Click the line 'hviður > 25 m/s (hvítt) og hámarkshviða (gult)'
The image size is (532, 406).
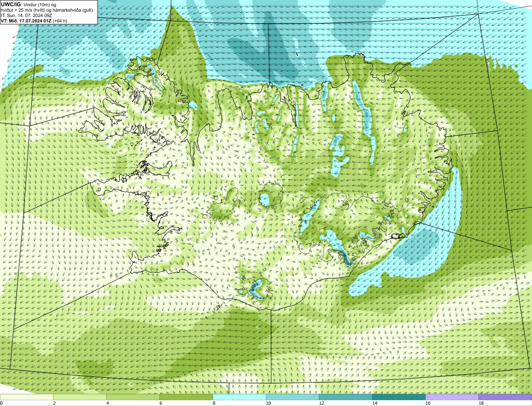47,10
